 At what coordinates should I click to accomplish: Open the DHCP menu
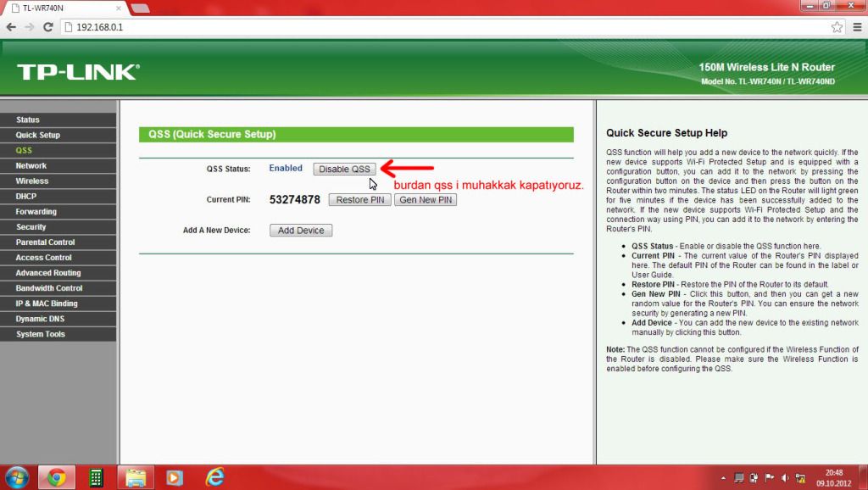58,196
